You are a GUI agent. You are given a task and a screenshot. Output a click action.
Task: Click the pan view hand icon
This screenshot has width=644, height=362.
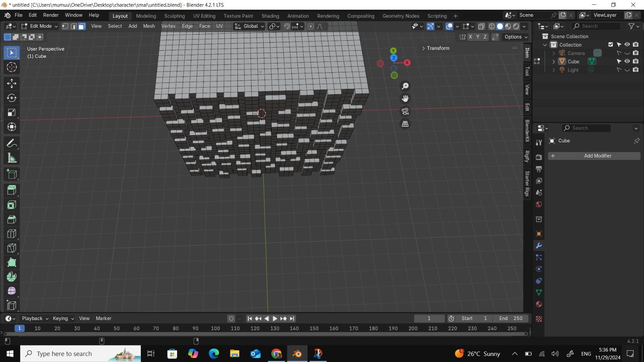[405, 99]
